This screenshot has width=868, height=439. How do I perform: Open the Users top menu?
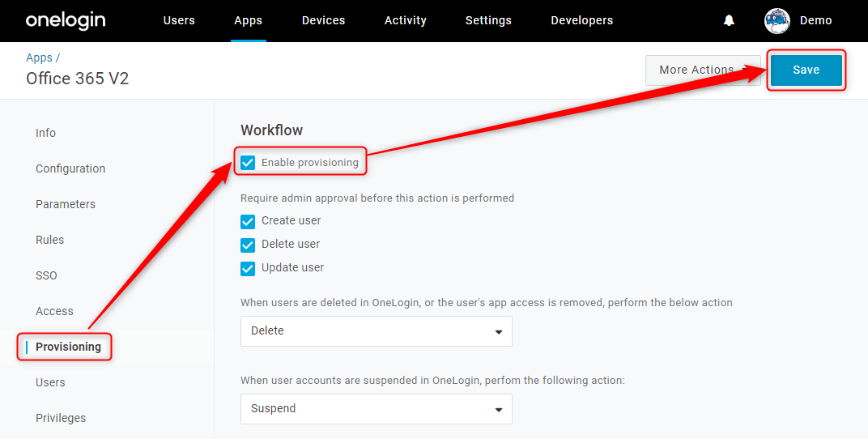pos(179,20)
